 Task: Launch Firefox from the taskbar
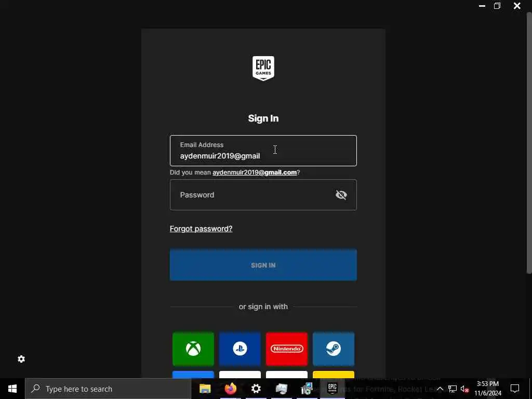tap(230, 389)
